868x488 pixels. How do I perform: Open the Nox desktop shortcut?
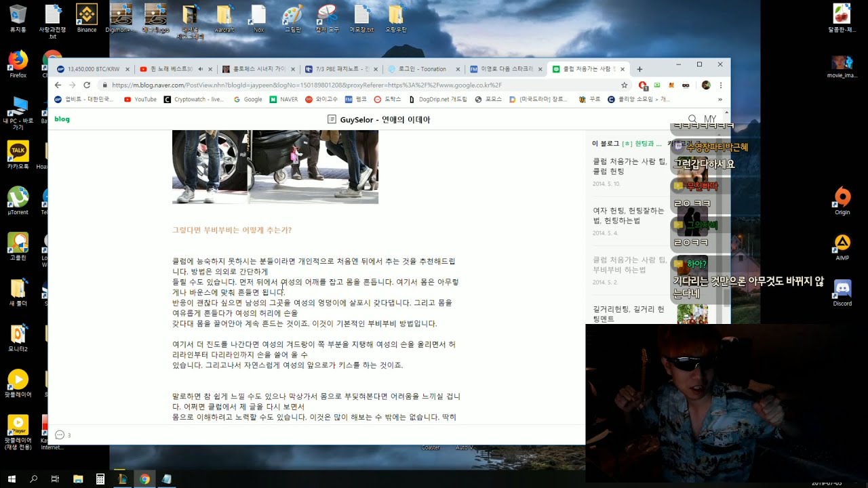(x=258, y=18)
